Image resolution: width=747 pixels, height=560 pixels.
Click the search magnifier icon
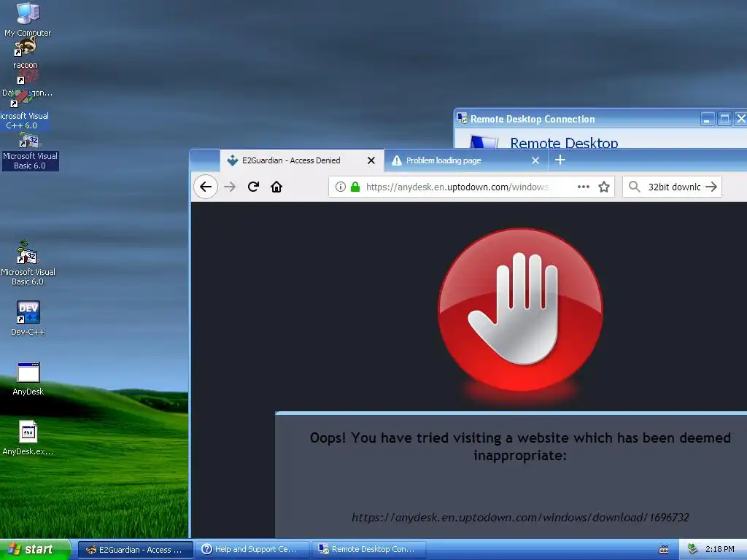pyautogui.click(x=634, y=187)
